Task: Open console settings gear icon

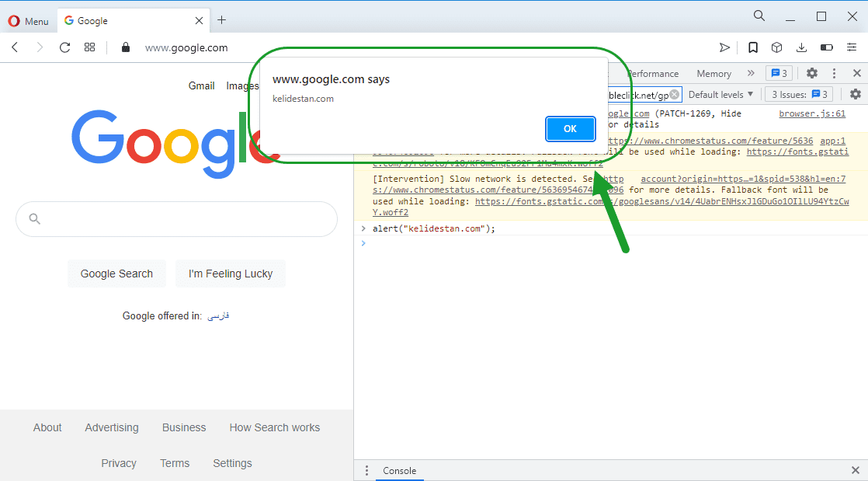Action: click(x=856, y=94)
